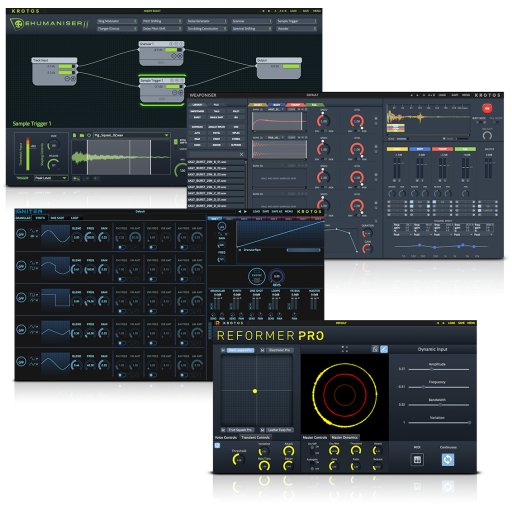
Task: Click the Reformer R logo icon
Action: 217,323
